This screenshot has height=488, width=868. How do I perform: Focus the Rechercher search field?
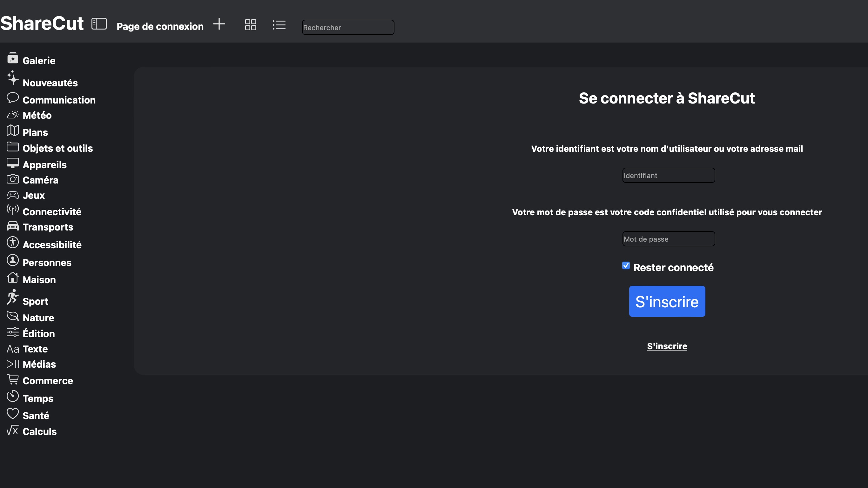point(348,27)
